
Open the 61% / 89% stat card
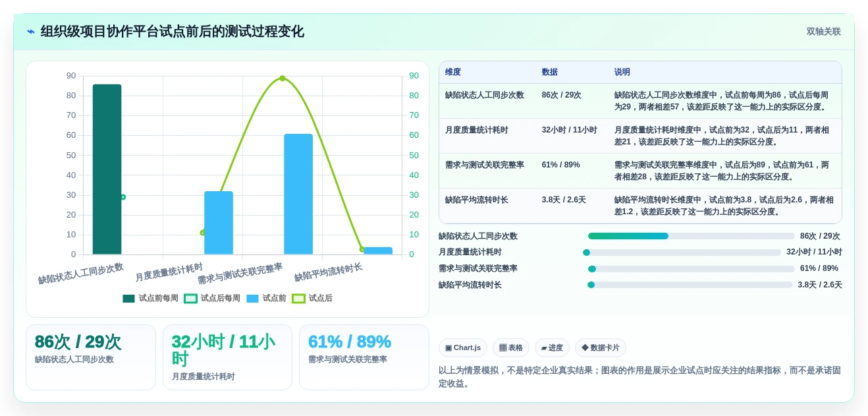point(364,357)
